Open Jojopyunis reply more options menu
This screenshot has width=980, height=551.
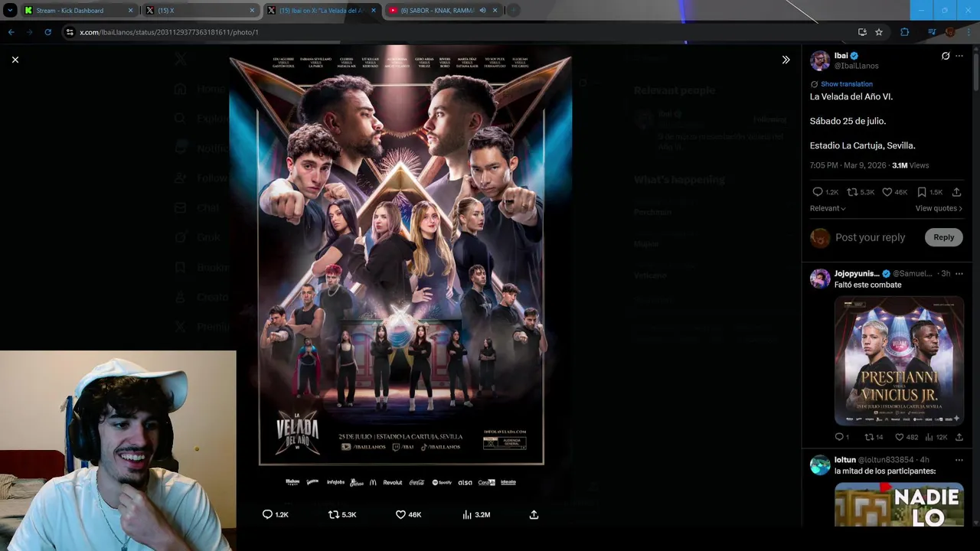point(959,273)
